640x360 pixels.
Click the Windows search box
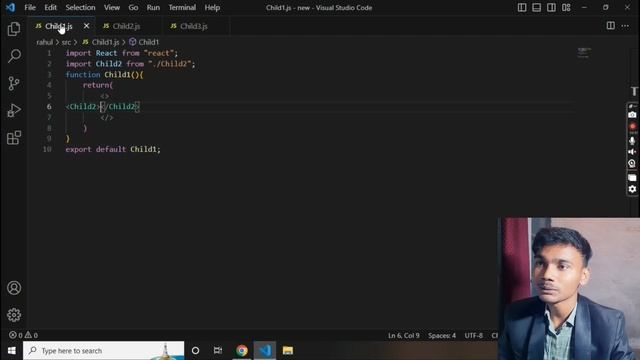coord(104,351)
